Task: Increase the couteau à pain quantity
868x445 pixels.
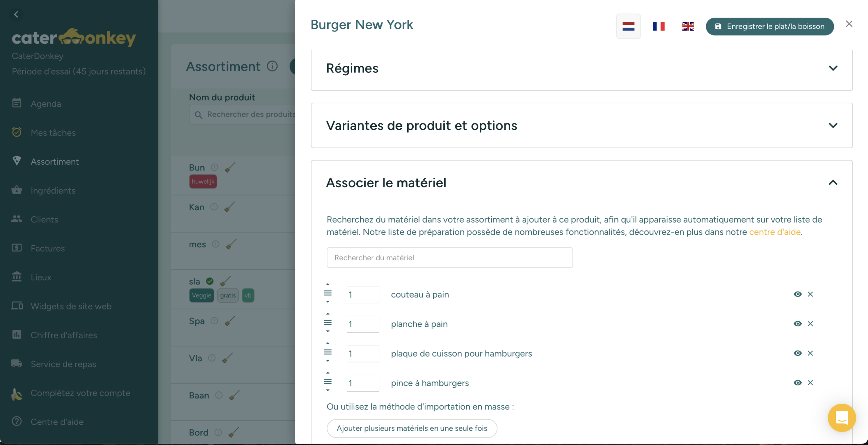Action: pyautogui.click(x=328, y=284)
